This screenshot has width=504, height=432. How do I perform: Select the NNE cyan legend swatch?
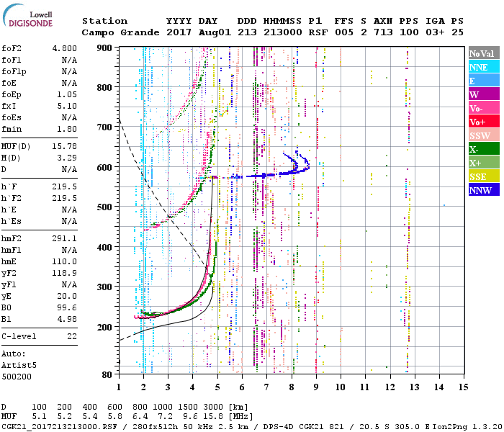(x=484, y=67)
